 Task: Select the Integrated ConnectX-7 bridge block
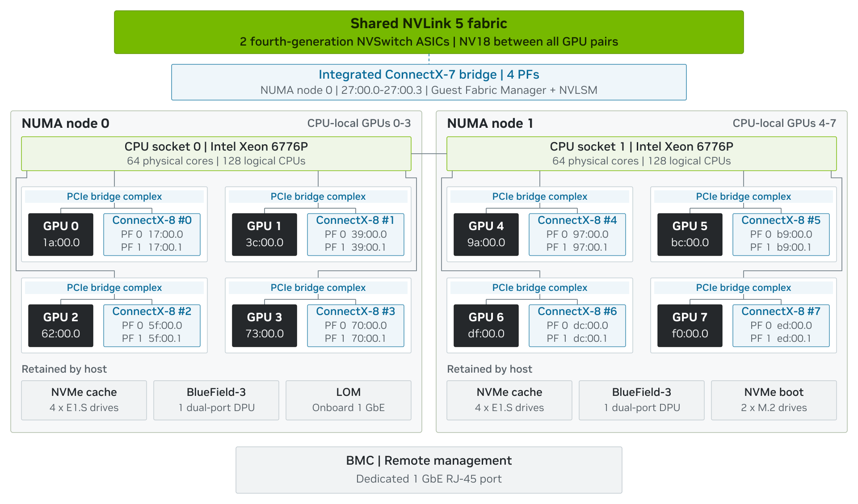(x=429, y=82)
